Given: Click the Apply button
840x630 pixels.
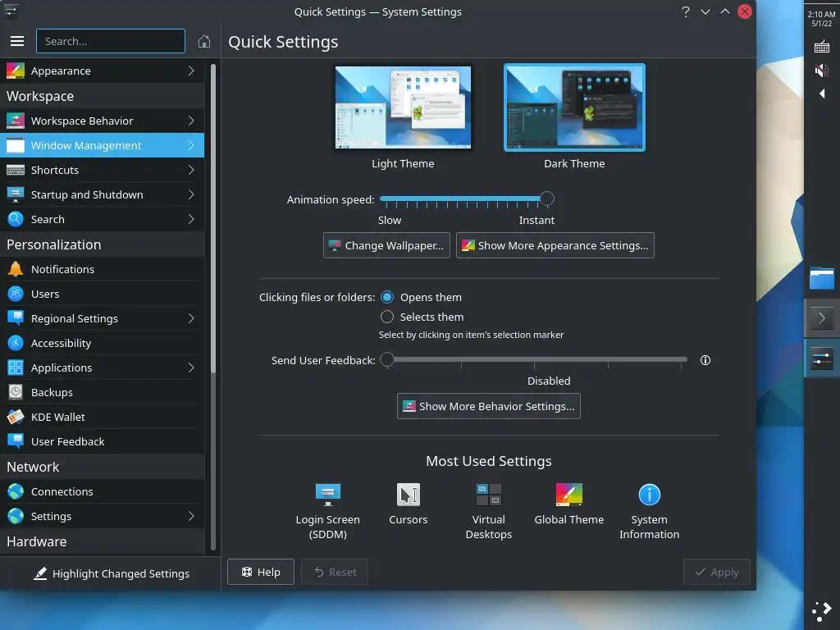Looking at the screenshot, I should click(x=716, y=572).
